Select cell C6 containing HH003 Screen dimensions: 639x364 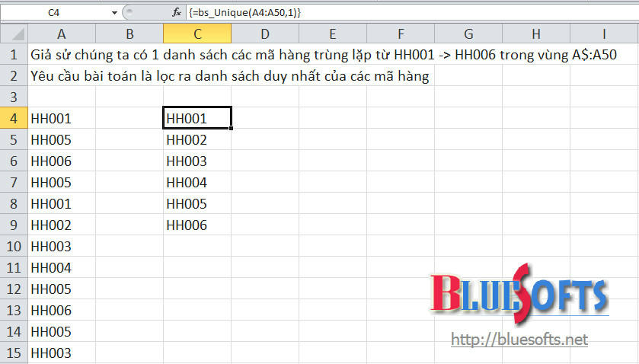click(197, 161)
